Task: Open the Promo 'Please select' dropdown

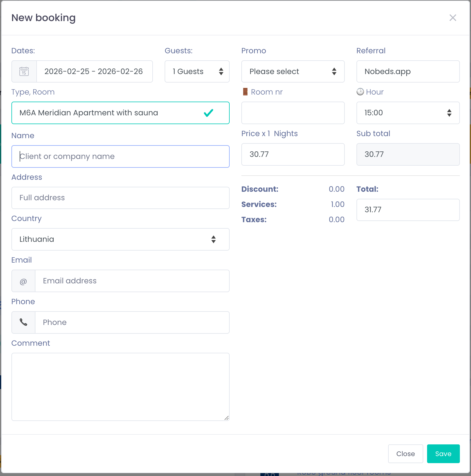Action: coord(293,71)
